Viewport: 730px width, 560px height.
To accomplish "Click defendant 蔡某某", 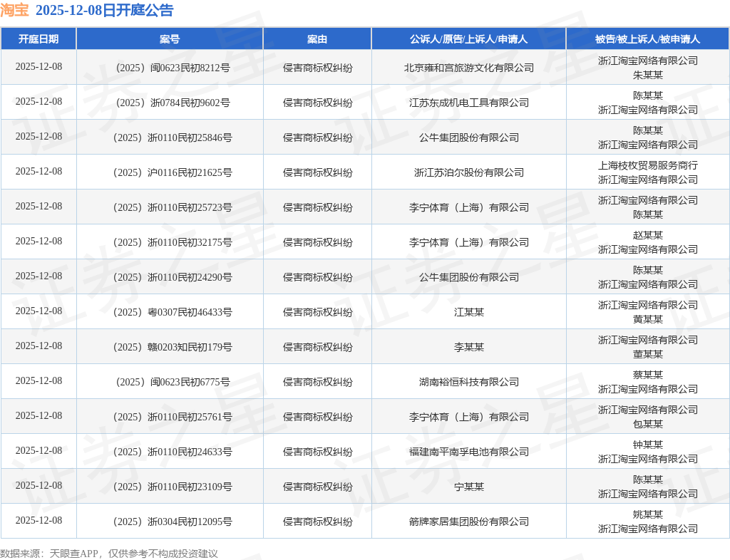I will tap(647, 375).
